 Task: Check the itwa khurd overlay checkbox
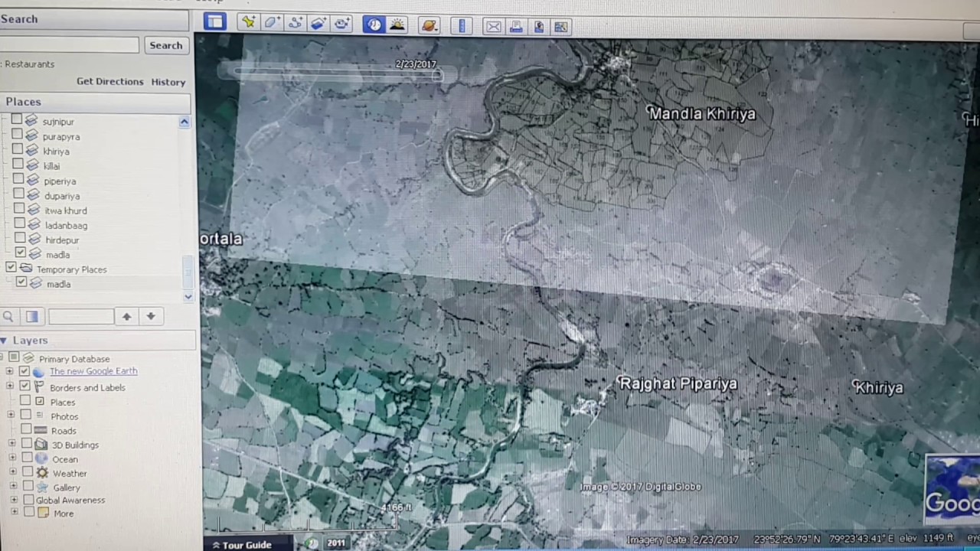[x=19, y=209]
